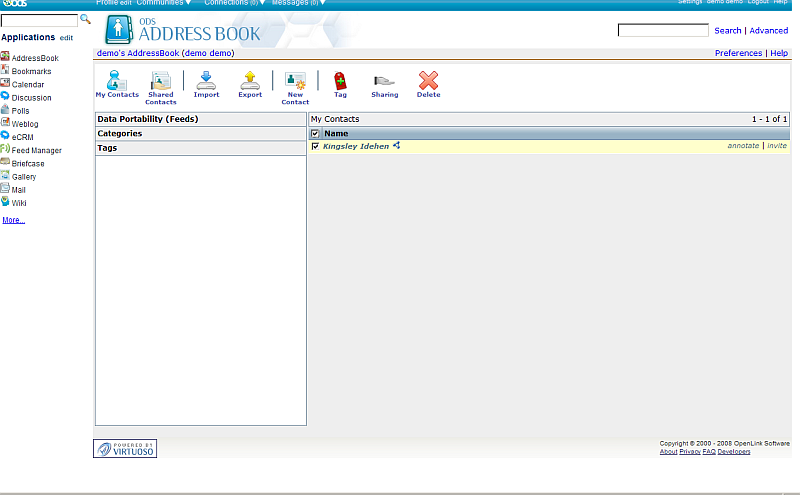Viewport: 800px width, 495px height.
Task: Expand the Categories section
Action: tap(119, 133)
